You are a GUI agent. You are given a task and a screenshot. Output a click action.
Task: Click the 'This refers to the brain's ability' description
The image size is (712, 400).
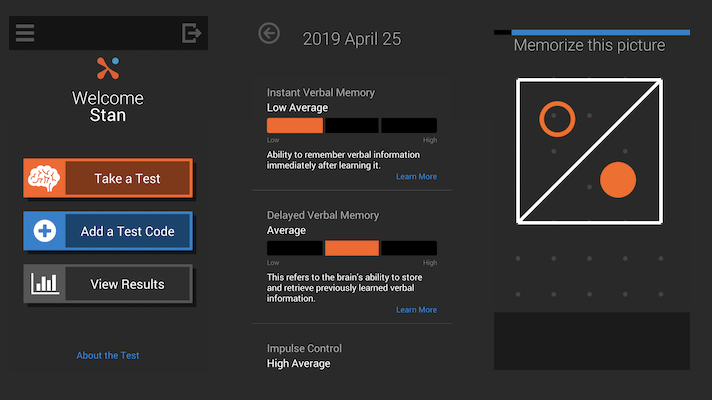345,288
